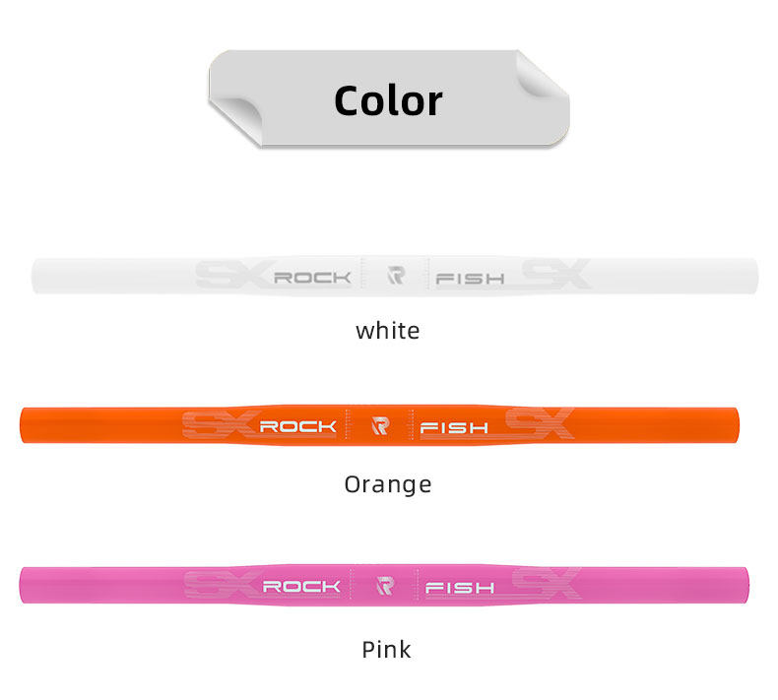The height and width of the screenshot is (700, 778).
Task: Click the R logo on the orange handlebar
Action: [x=380, y=426]
